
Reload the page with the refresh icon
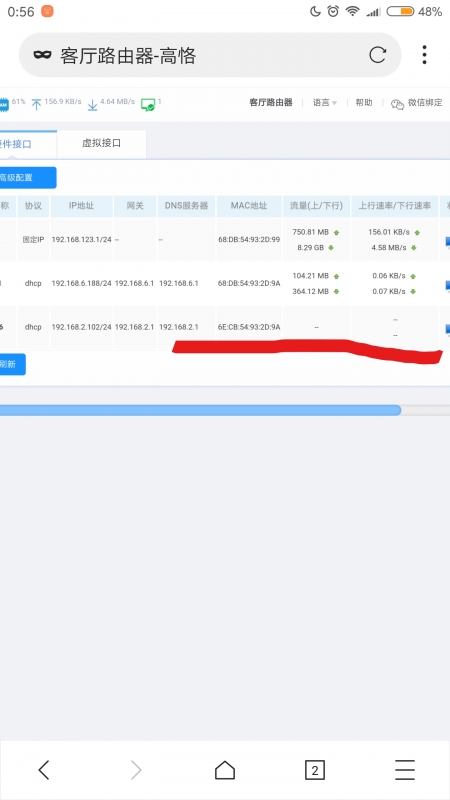coord(377,55)
